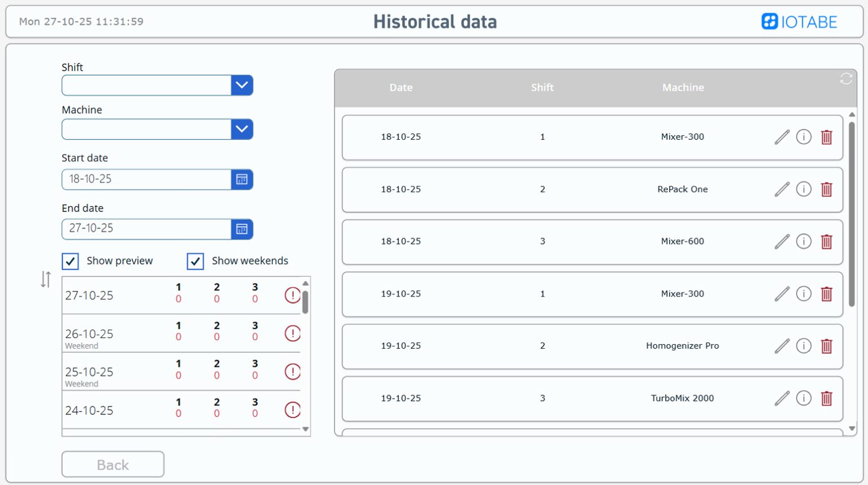Image resolution: width=868 pixels, height=485 pixels.
Task: Click the Date column header
Action: 401,87
